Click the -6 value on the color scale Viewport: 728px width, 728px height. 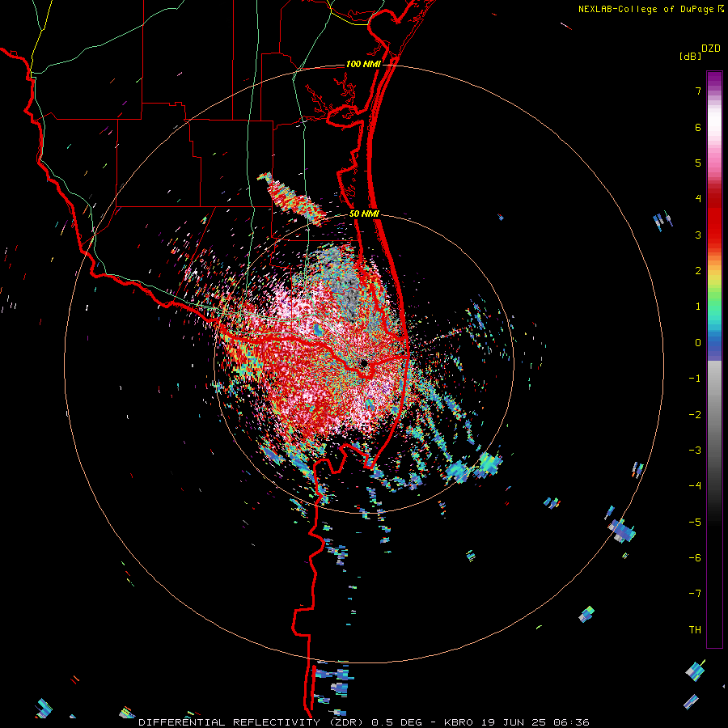[695, 558]
